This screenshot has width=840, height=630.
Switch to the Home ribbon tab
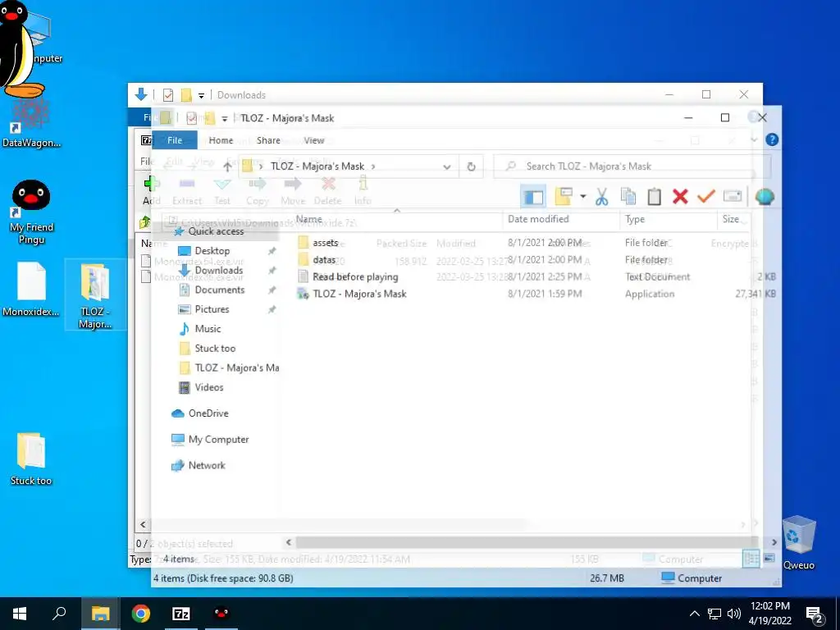(221, 140)
